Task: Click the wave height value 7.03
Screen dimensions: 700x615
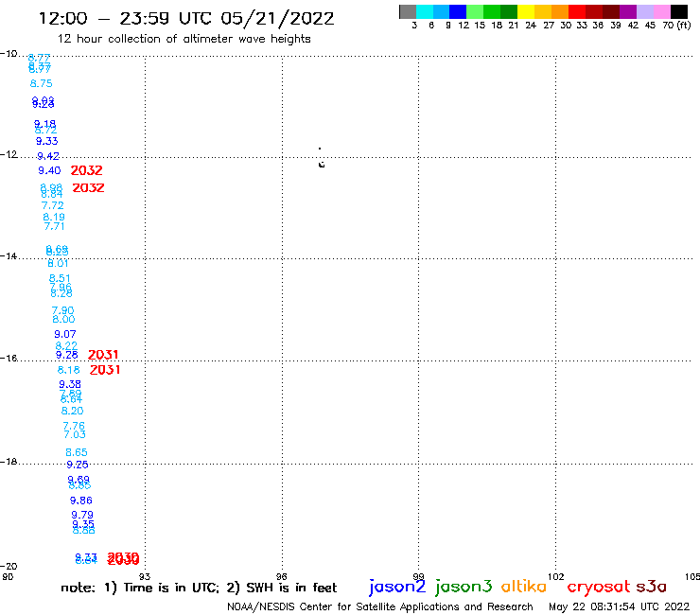Action: point(75,434)
